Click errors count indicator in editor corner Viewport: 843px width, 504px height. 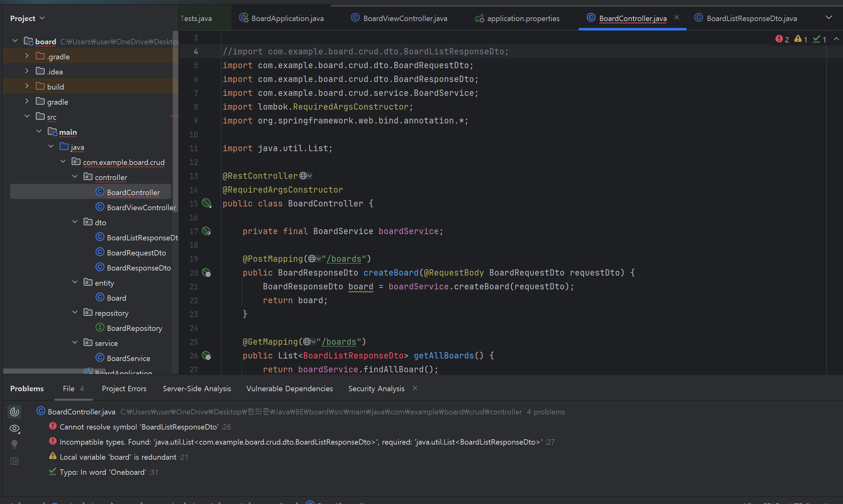(782, 40)
